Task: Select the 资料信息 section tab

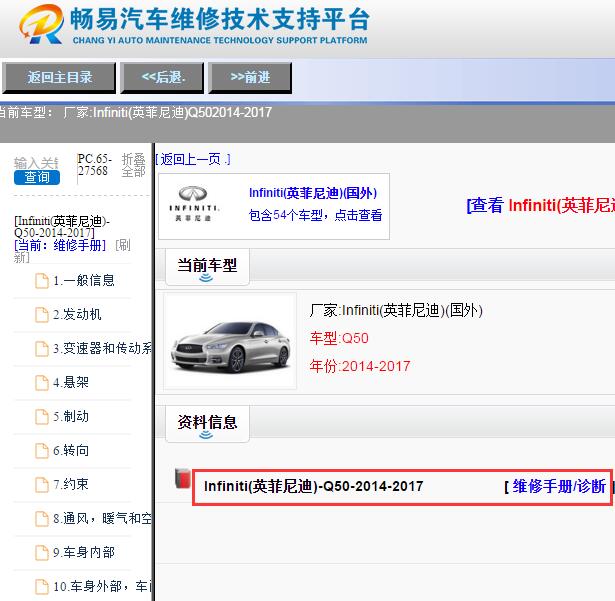Action: tap(207, 424)
